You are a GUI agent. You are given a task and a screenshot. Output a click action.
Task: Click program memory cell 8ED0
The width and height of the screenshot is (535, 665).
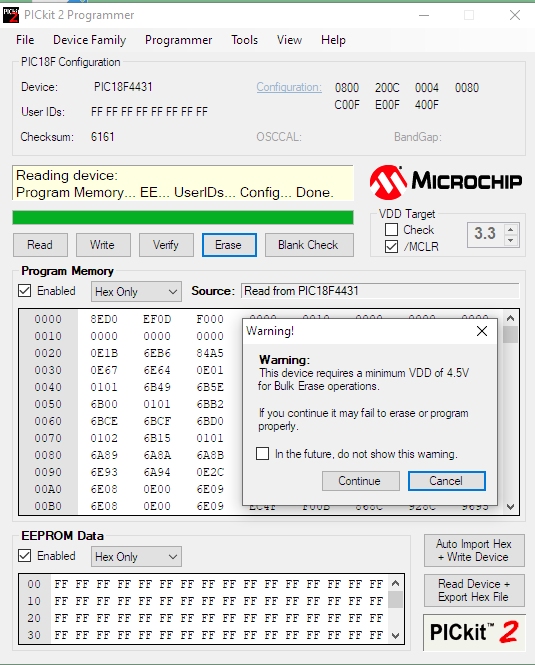coord(104,319)
